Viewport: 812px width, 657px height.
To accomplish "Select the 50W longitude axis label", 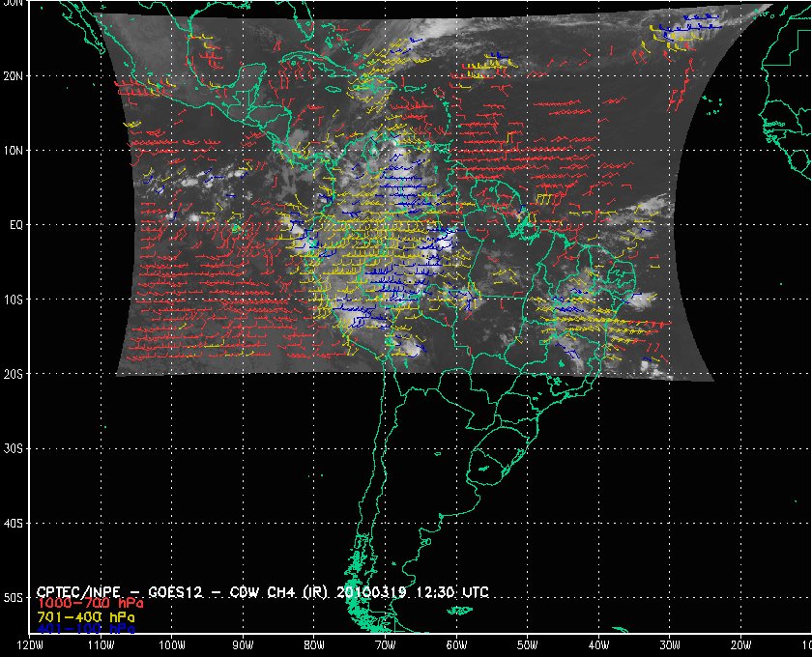I will pos(527,645).
